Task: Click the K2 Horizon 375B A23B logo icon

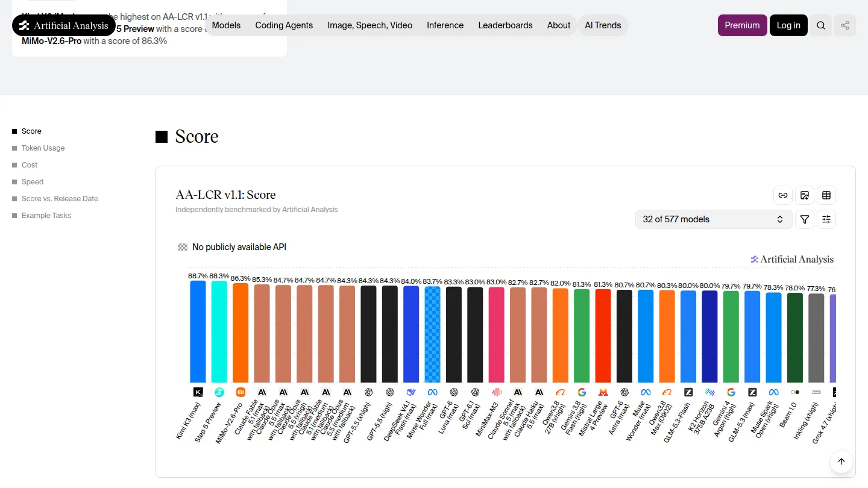Action: pos(710,392)
